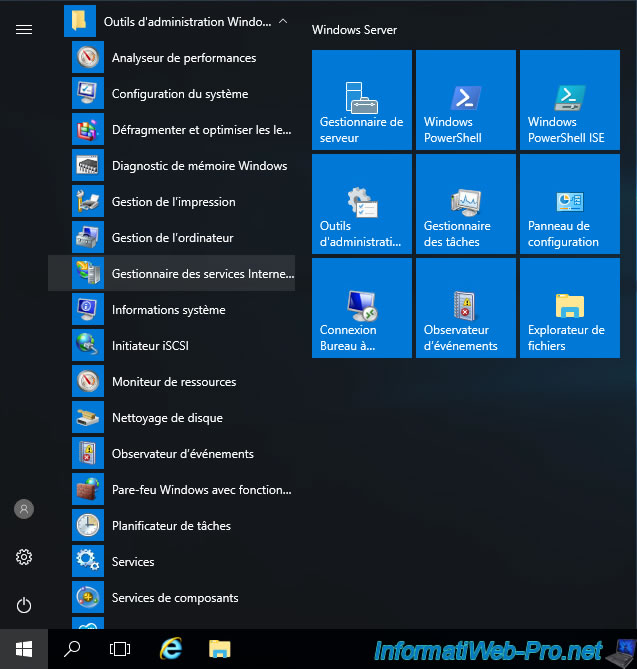Click the Windows Server group heading

tap(354, 30)
